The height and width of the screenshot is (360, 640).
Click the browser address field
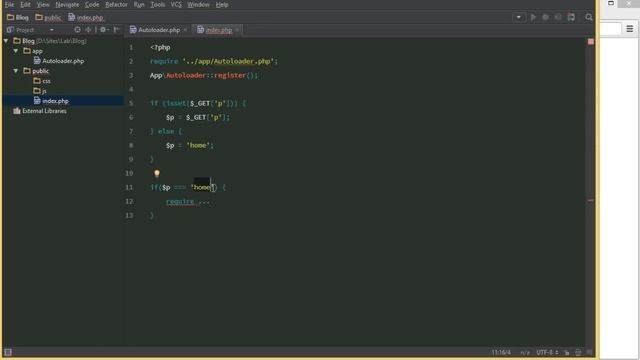coord(610,29)
